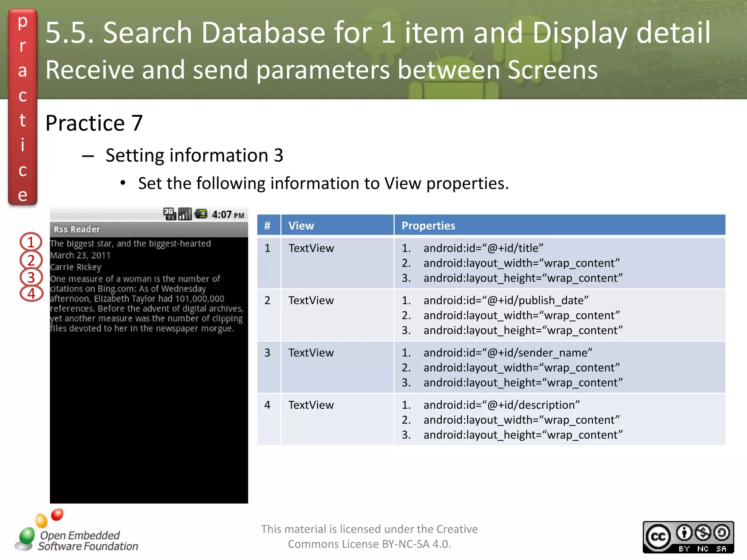Click the 'Setting information 3' subheading

click(194, 155)
